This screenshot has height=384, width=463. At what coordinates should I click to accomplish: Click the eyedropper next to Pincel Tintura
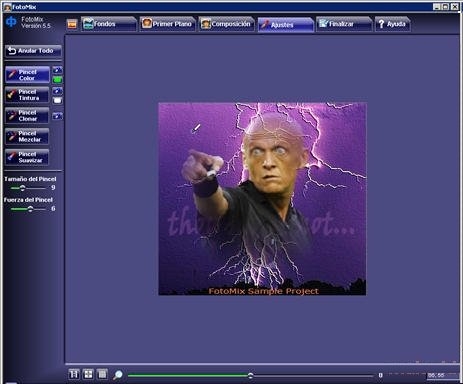tap(57, 91)
